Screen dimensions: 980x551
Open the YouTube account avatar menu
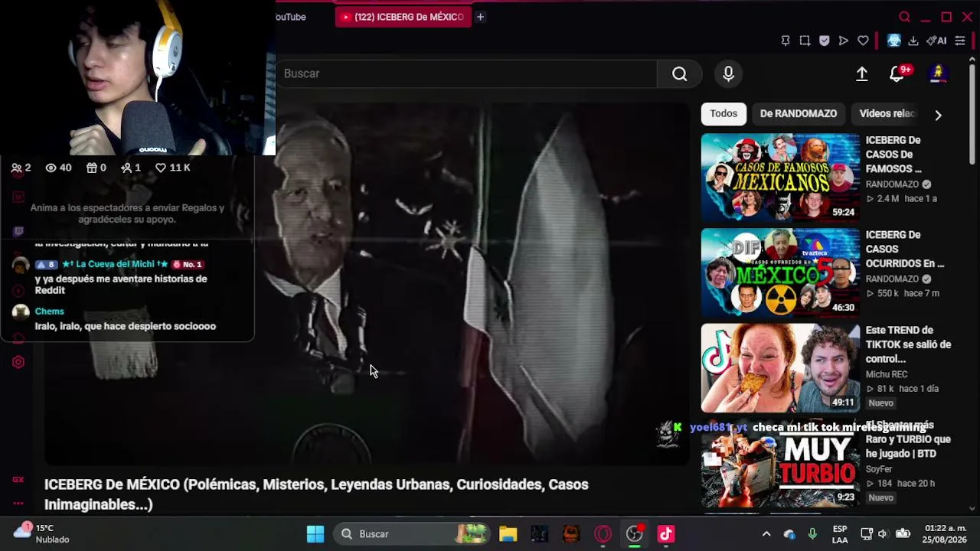coord(938,73)
